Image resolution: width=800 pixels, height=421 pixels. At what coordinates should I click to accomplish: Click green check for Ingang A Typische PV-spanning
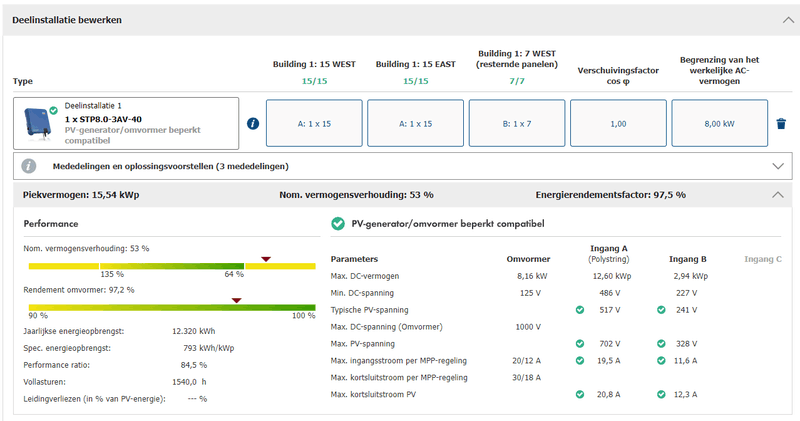pyautogui.click(x=580, y=310)
